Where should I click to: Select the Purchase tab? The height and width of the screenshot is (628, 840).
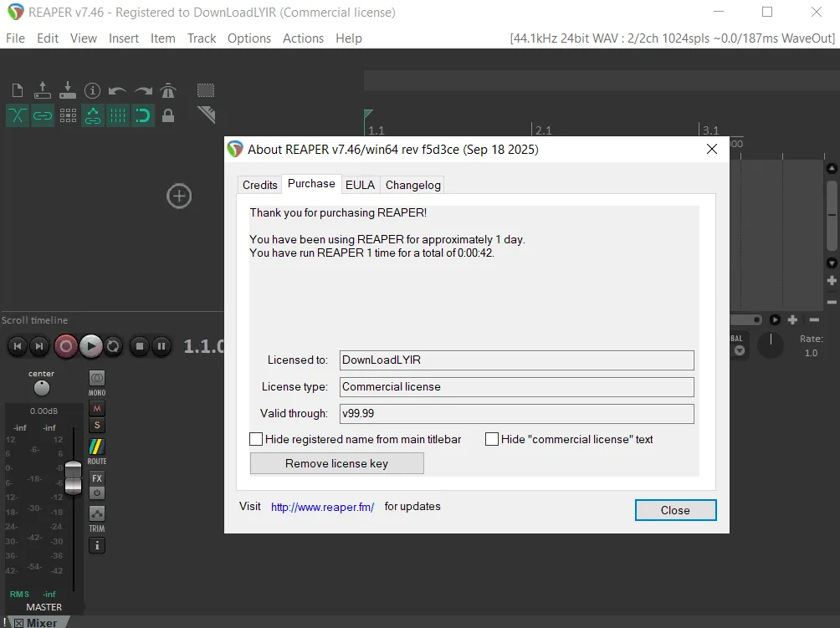click(311, 184)
